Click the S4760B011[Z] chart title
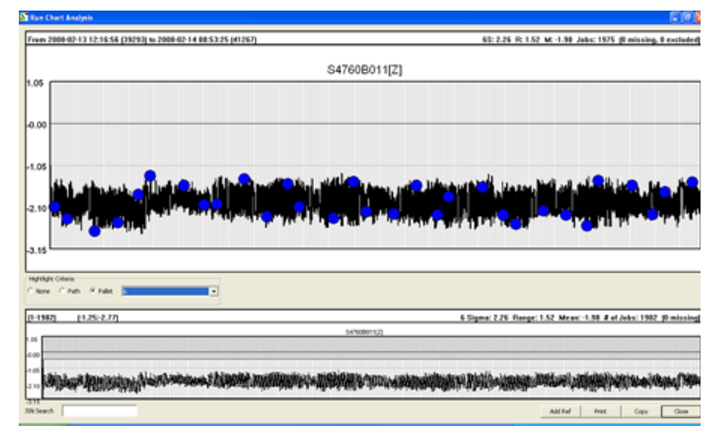This screenshot has width=720, height=435. click(x=368, y=67)
